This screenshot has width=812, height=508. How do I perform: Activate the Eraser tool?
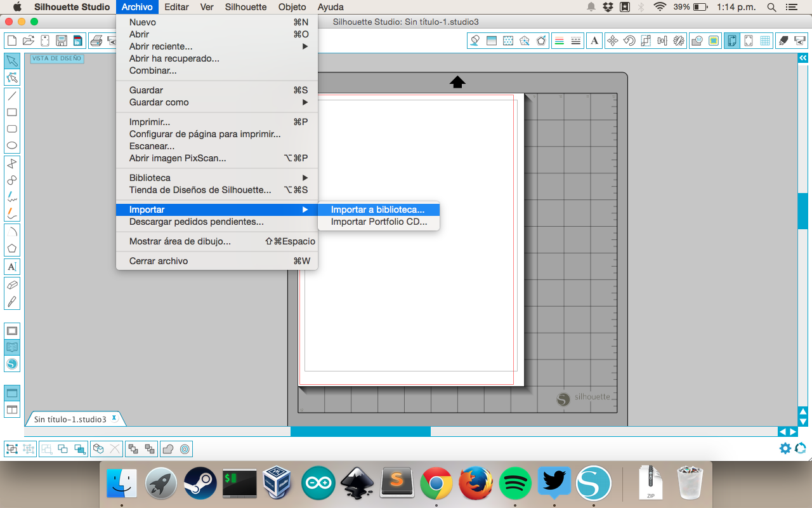11,285
